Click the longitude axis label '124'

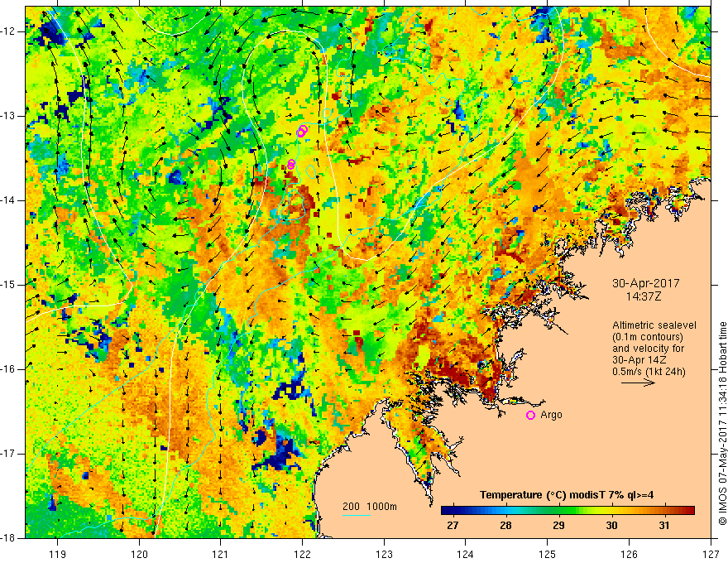[x=466, y=554]
